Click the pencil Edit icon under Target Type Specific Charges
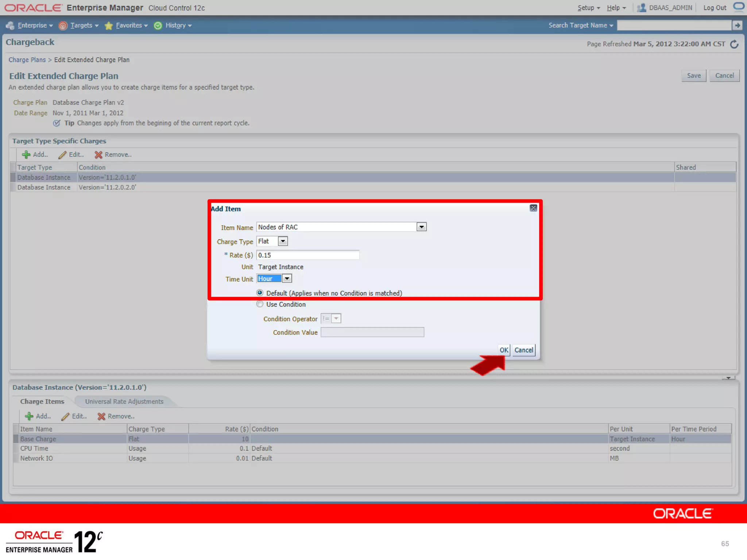The image size is (747, 560). pos(62,155)
